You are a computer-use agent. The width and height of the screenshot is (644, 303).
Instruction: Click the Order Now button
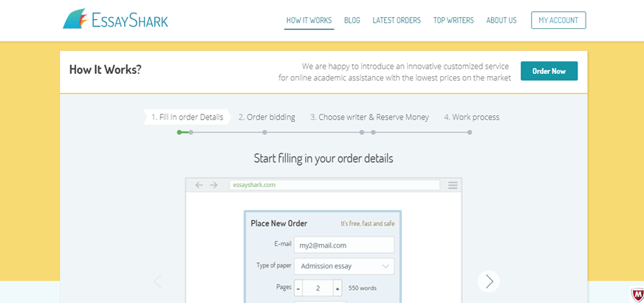click(549, 71)
